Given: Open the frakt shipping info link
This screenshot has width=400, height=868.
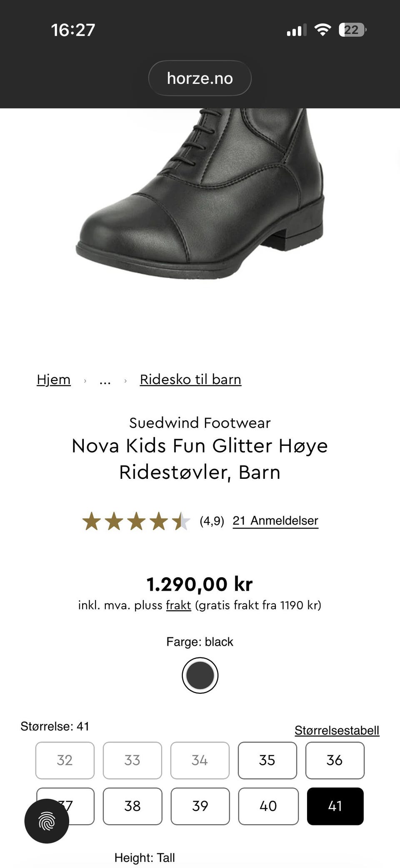Looking at the screenshot, I should pyautogui.click(x=178, y=605).
